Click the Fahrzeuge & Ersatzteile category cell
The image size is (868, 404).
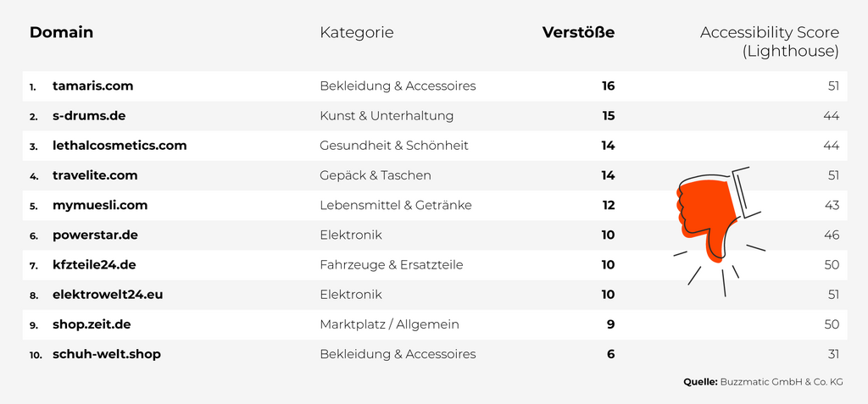392,264
